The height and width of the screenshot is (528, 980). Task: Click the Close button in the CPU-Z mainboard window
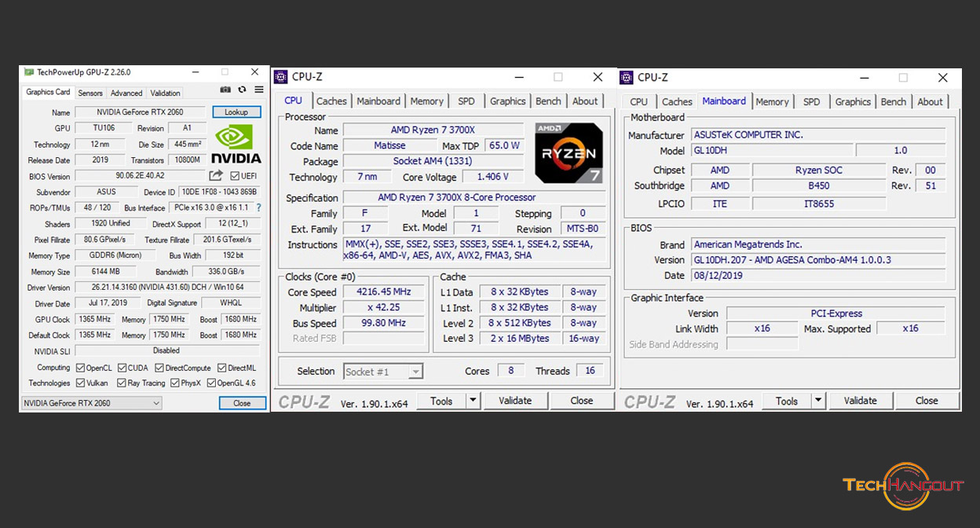(927, 401)
